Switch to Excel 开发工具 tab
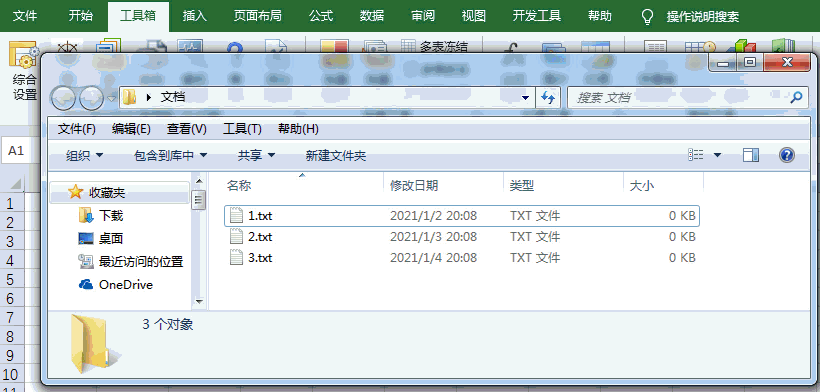Image resolution: width=820 pixels, height=392 pixels. coord(537,16)
